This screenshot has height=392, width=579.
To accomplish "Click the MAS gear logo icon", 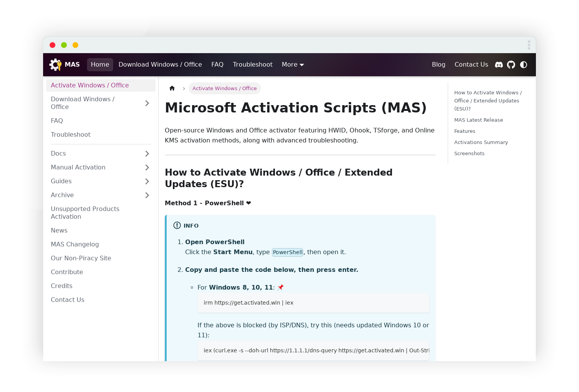I will coord(55,65).
